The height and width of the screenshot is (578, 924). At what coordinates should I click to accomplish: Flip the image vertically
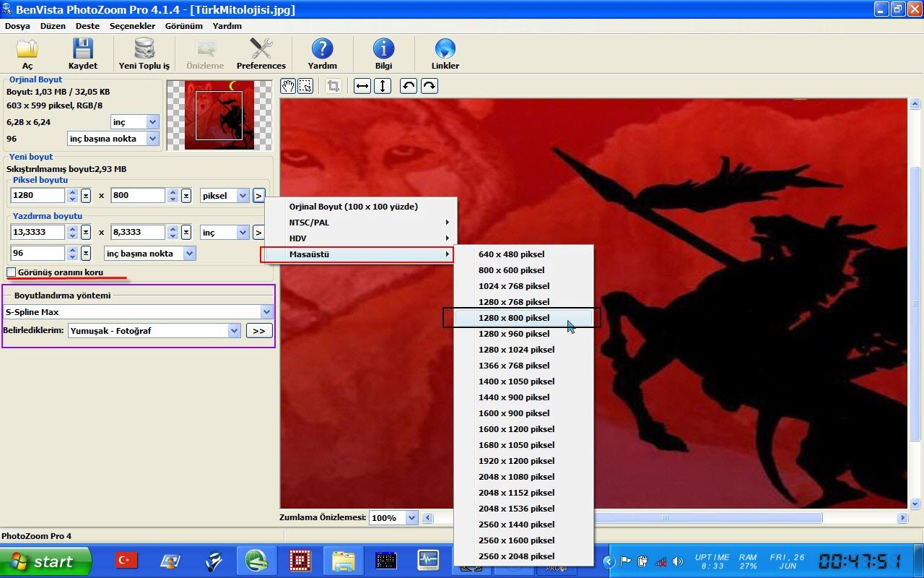[x=383, y=86]
